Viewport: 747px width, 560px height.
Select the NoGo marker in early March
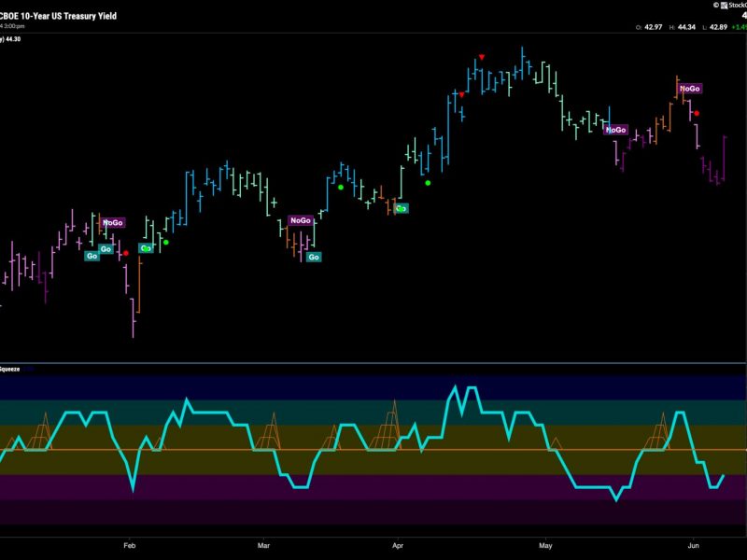pyautogui.click(x=301, y=220)
